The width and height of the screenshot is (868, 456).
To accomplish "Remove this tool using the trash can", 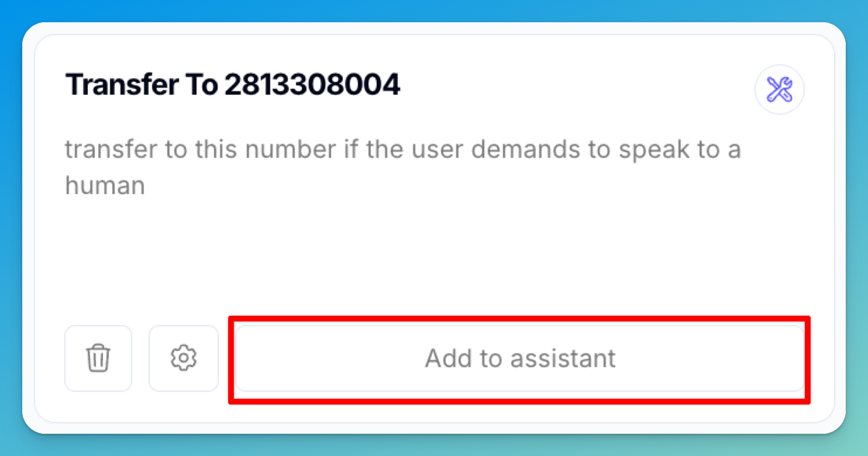I will coord(98,359).
